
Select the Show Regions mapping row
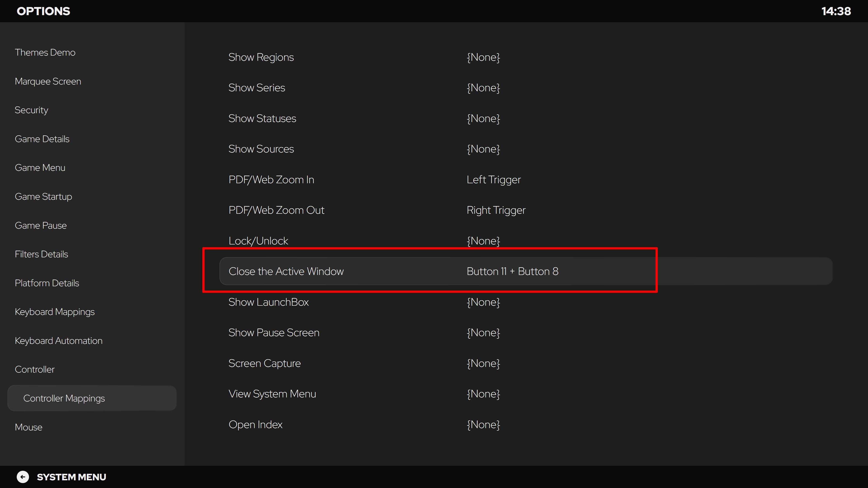(526, 57)
